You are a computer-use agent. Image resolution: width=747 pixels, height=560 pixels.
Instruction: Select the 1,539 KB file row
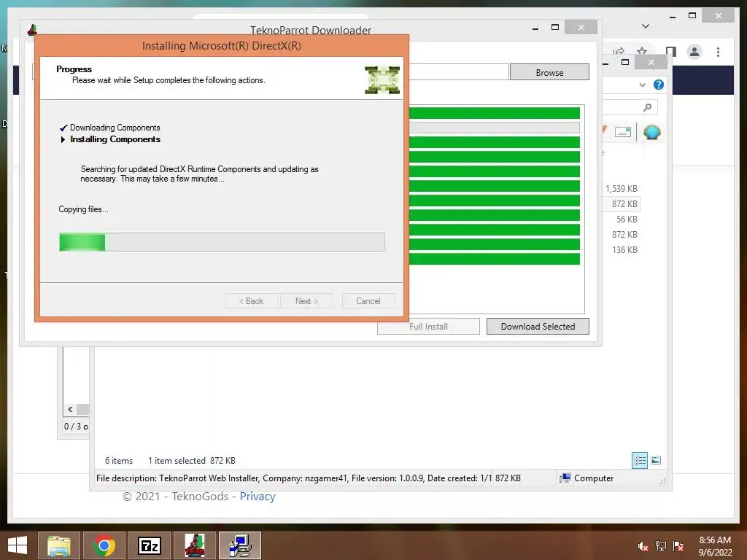click(x=622, y=189)
